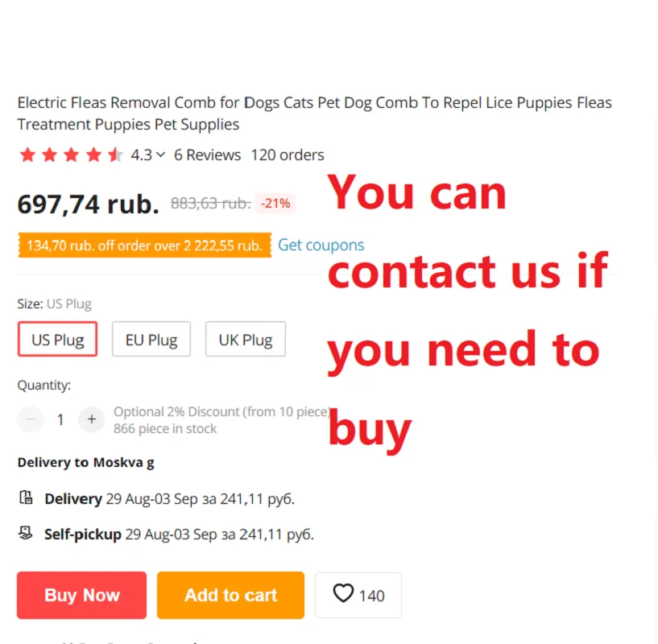Click the Buy Now button
The width and height of the screenshot is (658, 644).
pyautogui.click(x=82, y=595)
